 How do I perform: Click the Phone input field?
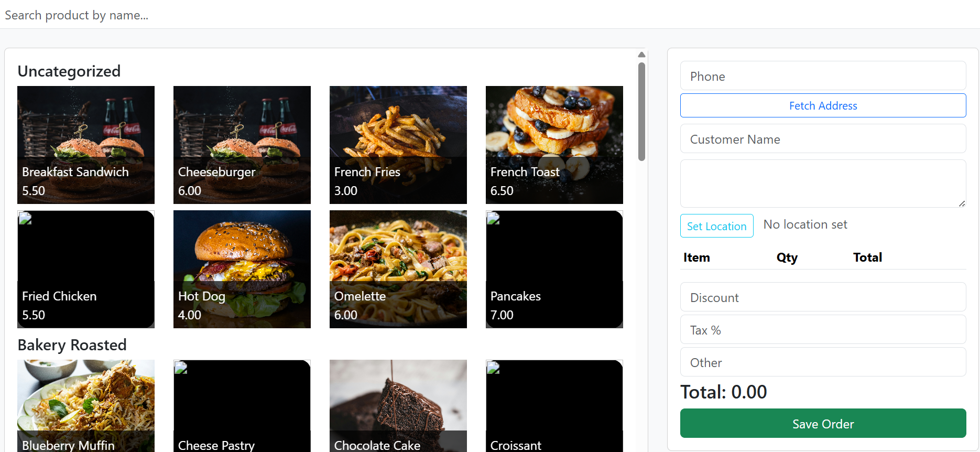click(x=823, y=76)
